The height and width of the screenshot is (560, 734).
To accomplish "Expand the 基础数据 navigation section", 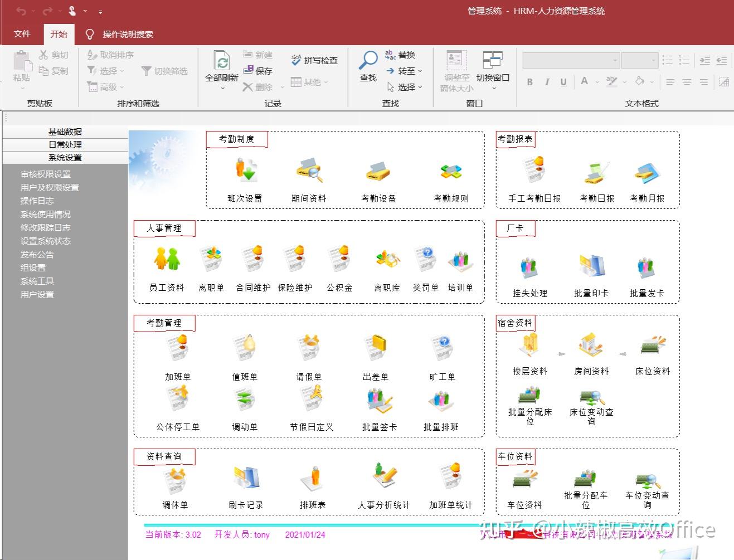I will click(x=65, y=132).
